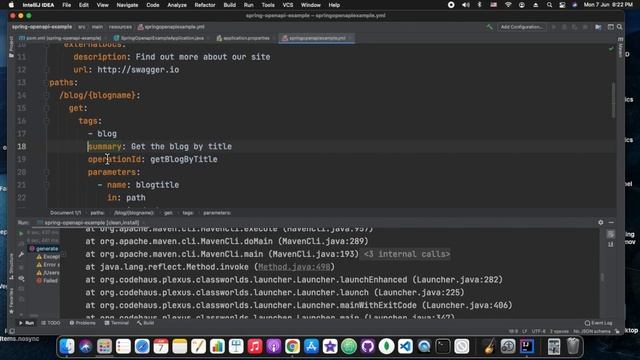Open App Store from the dock
This screenshot has height=360, width=640.
pos(311,347)
